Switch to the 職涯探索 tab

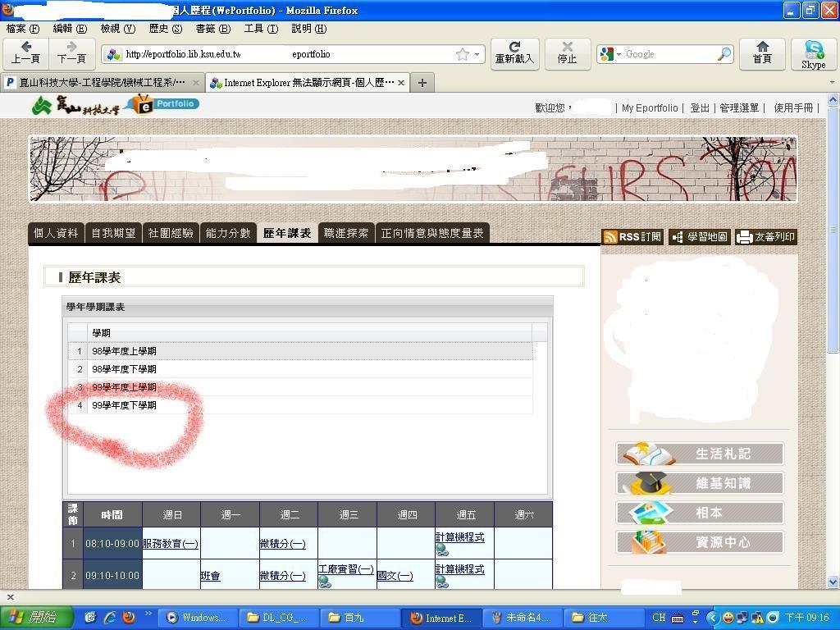point(346,233)
